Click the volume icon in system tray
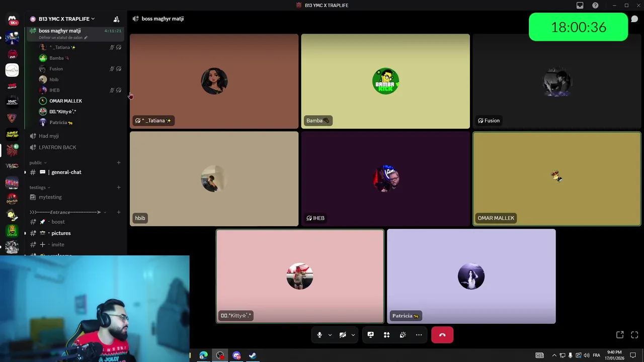The width and height of the screenshot is (644, 362). coord(587,355)
